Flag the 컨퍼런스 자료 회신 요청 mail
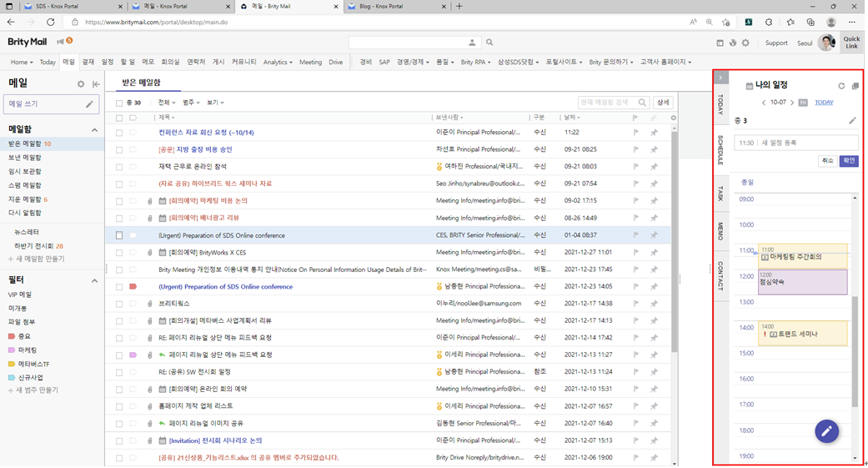This screenshot has width=868, height=468. click(x=635, y=133)
